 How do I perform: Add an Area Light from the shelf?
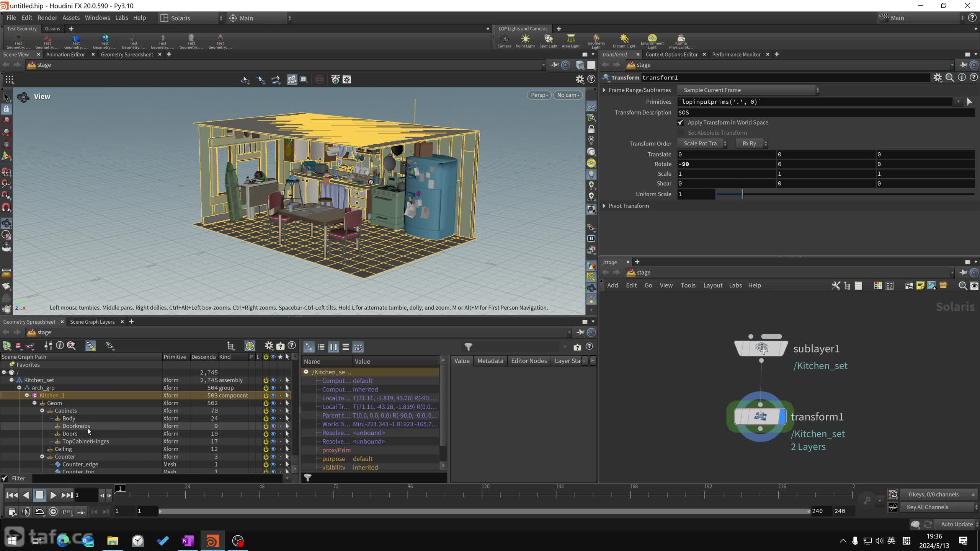click(570, 41)
